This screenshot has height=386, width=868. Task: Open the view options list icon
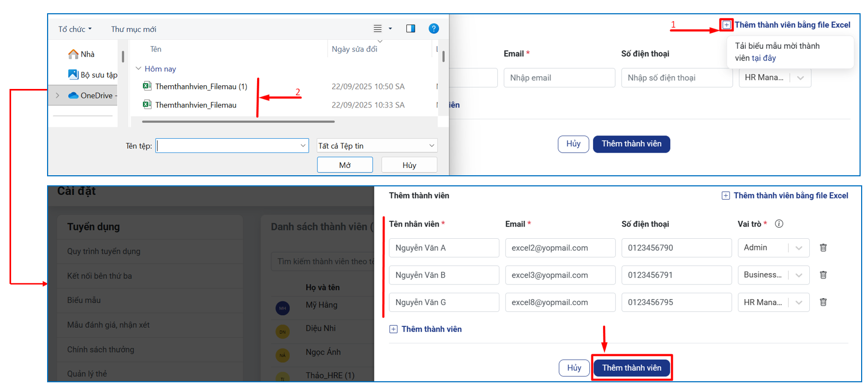tap(378, 29)
